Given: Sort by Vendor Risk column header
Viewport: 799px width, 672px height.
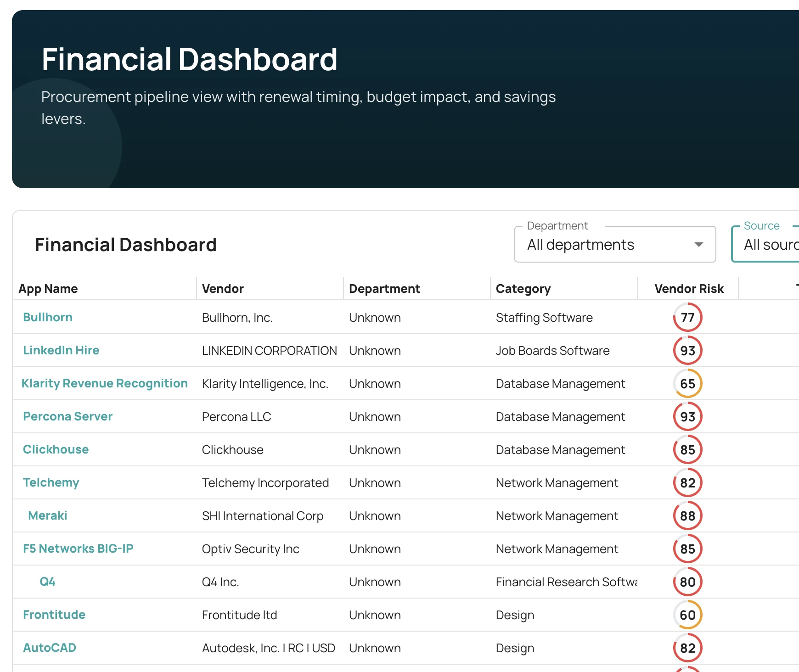Looking at the screenshot, I should click(x=689, y=289).
